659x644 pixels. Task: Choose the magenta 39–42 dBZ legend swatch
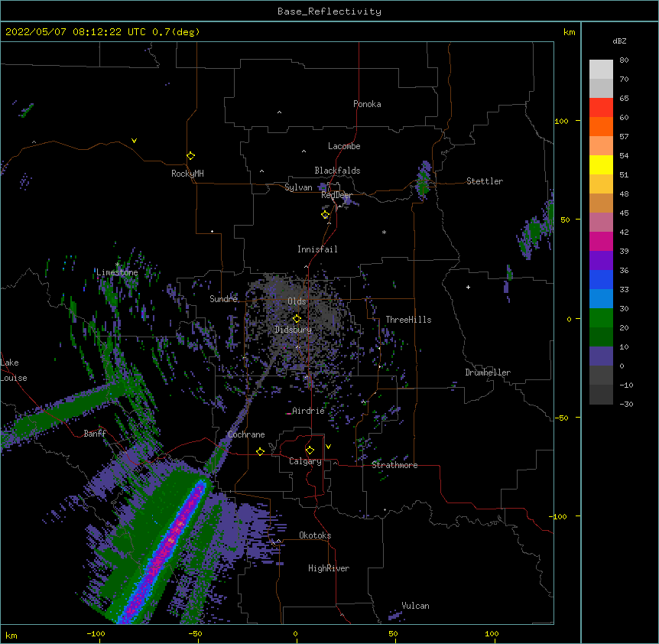point(601,241)
